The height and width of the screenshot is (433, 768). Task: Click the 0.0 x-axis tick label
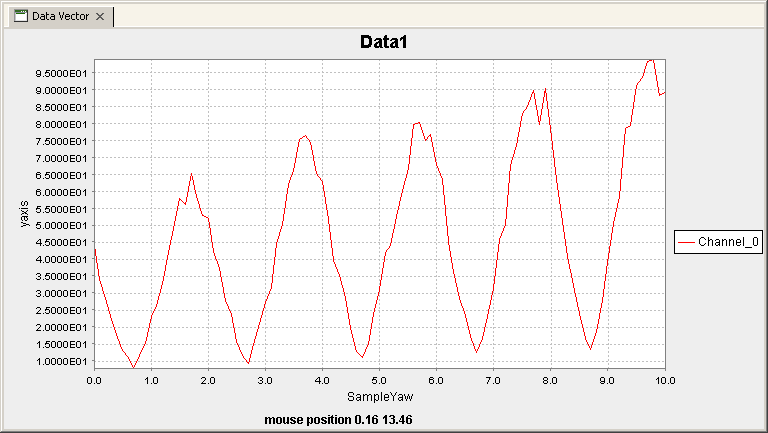pyautogui.click(x=94, y=380)
